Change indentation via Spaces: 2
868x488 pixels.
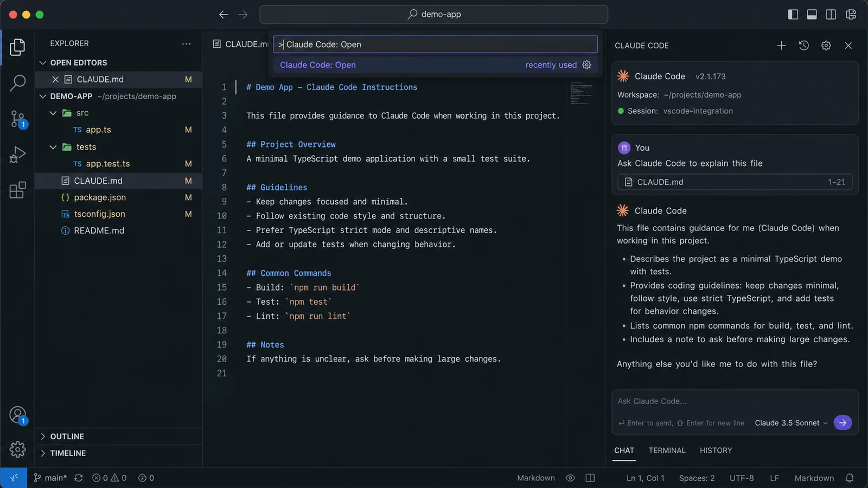[697, 478]
